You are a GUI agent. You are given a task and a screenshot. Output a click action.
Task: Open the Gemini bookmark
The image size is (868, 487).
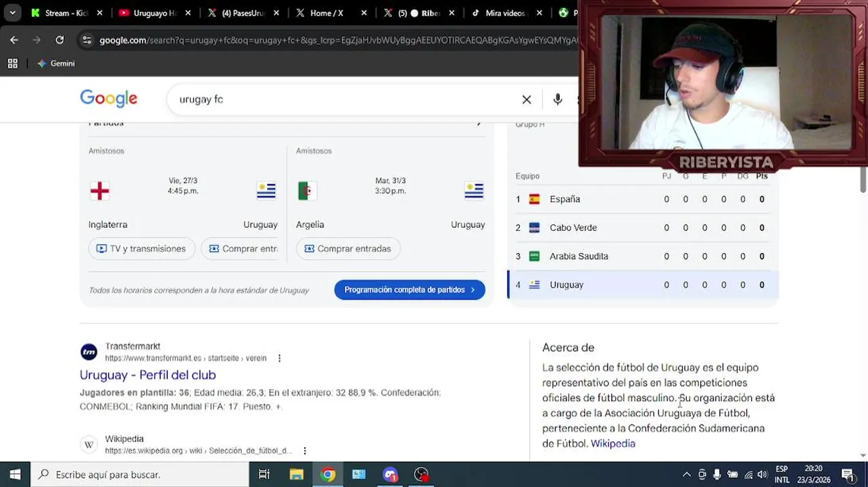click(55, 64)
